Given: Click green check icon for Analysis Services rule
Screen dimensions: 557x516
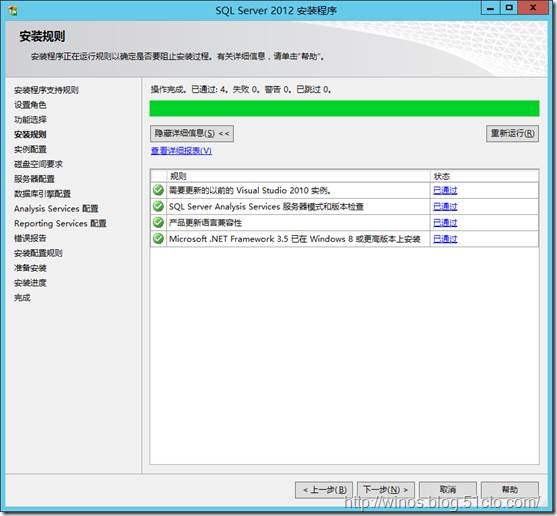Looking at the screenshot, I should tap(158, 206).
